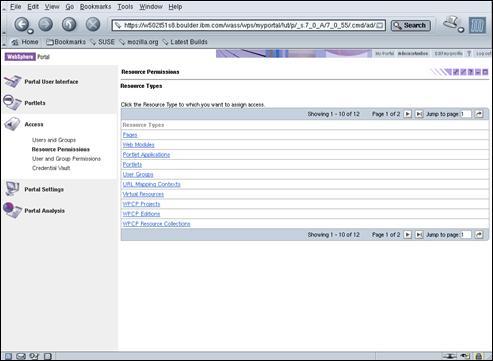Click the browser Back button

point(21,24)
